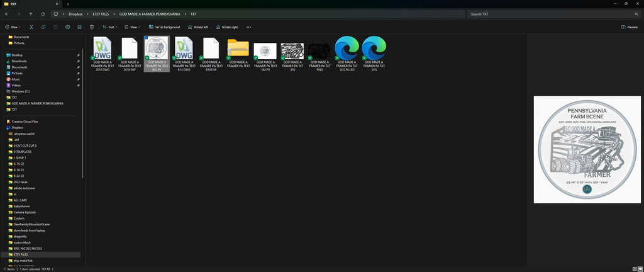Switch to large thumbnails view in status bar
Image resolution: width=644 pixels, height=272 pixels.
(x=640, y=269)
